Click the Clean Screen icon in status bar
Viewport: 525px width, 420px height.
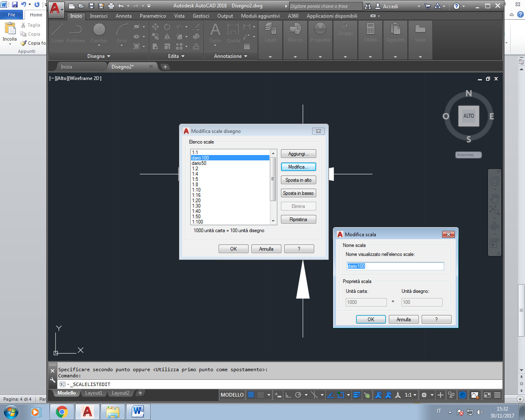pos(487,395)
